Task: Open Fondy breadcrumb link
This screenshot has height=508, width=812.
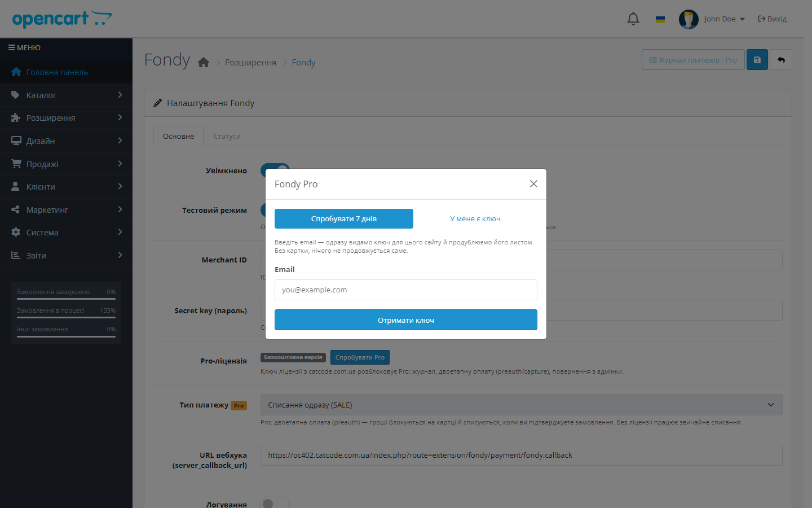Action: (x=303, y=63)
